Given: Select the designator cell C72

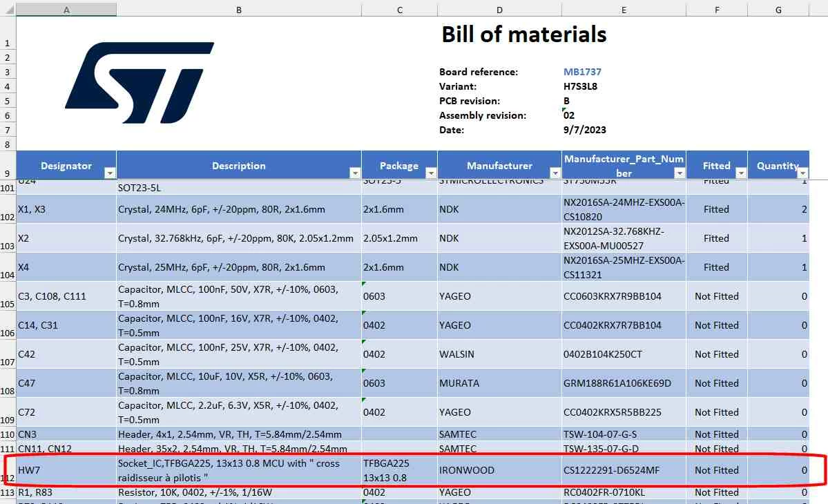Looking at the screenshot, I should tap(66, 413).
